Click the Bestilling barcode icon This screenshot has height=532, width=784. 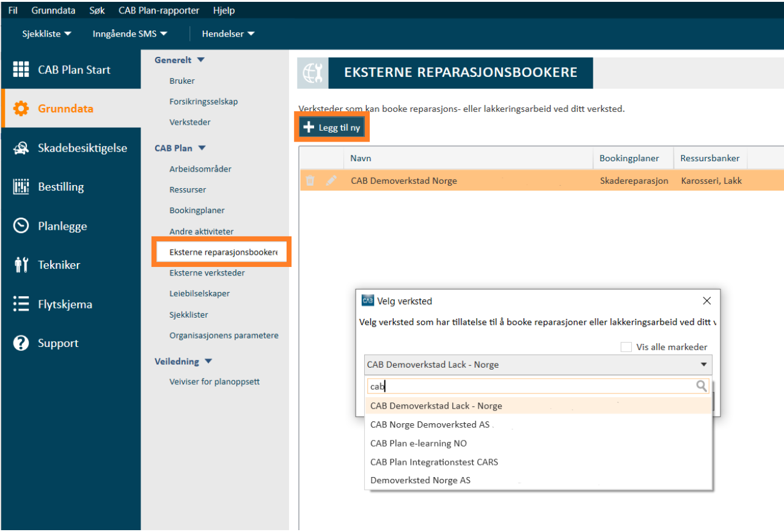[21, 187]
